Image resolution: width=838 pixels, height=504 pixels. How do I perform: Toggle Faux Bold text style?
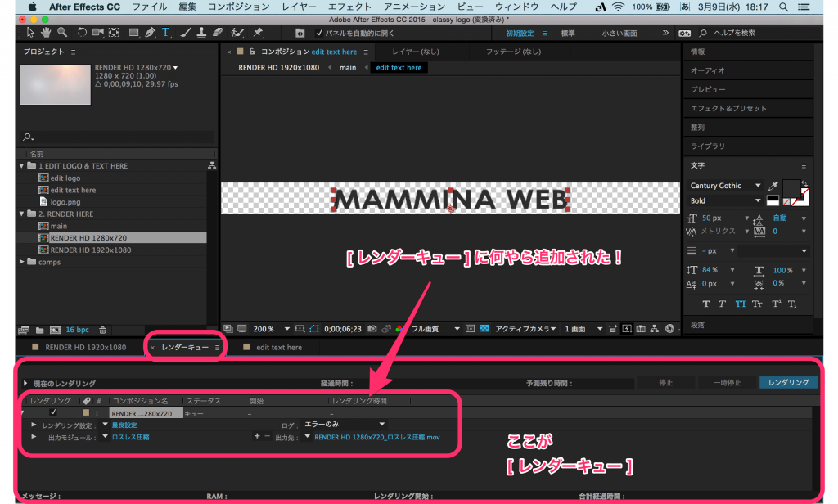coord(706,304)
